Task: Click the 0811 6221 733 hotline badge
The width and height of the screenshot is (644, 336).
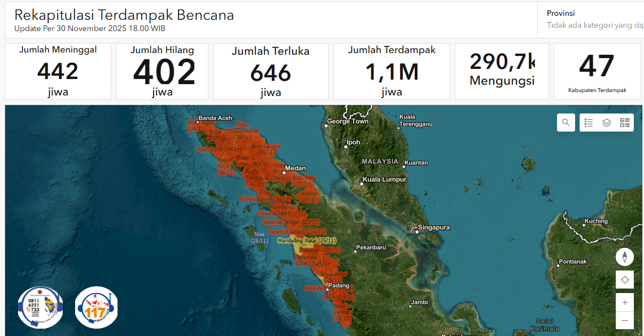Action: 40,307
